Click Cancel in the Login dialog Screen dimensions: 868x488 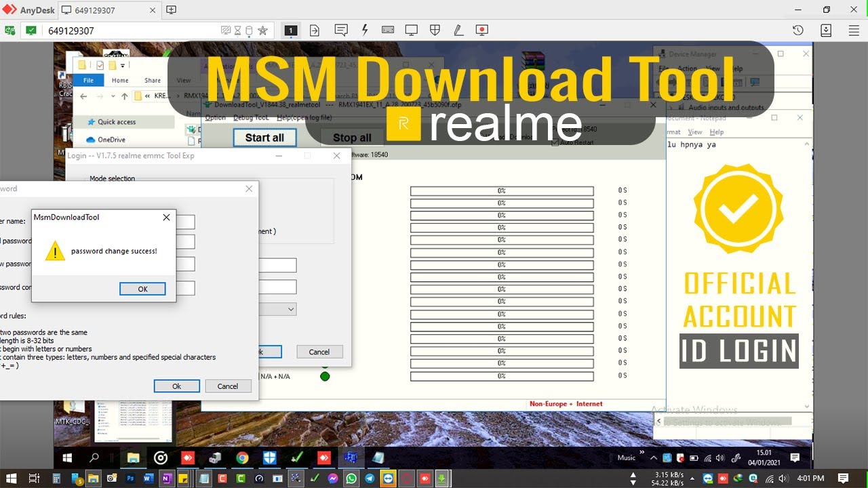[319, 352]
